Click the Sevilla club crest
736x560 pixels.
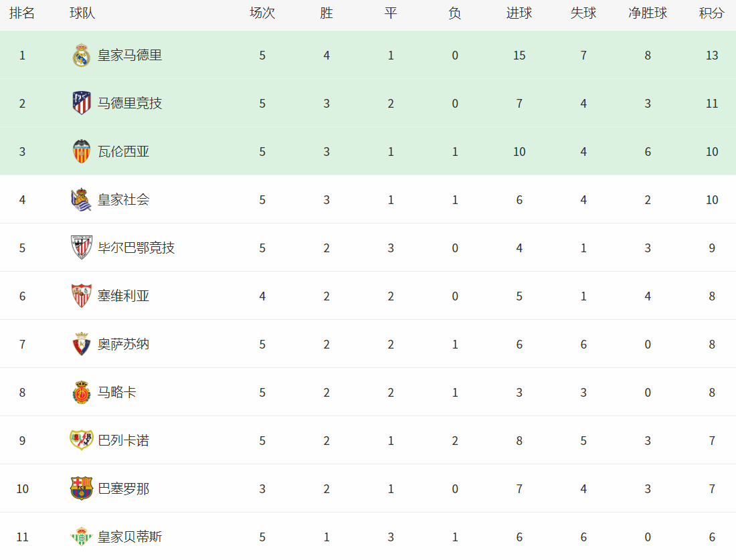point(81,296)
